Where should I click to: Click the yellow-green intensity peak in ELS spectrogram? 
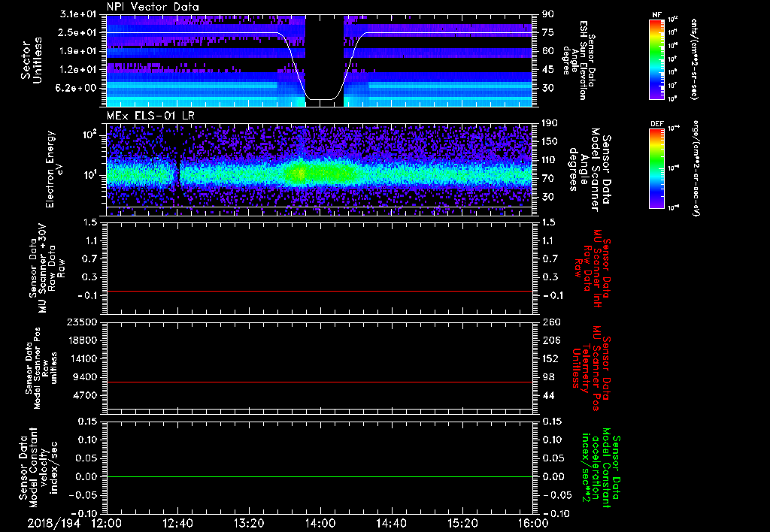[x=299, y=173]
